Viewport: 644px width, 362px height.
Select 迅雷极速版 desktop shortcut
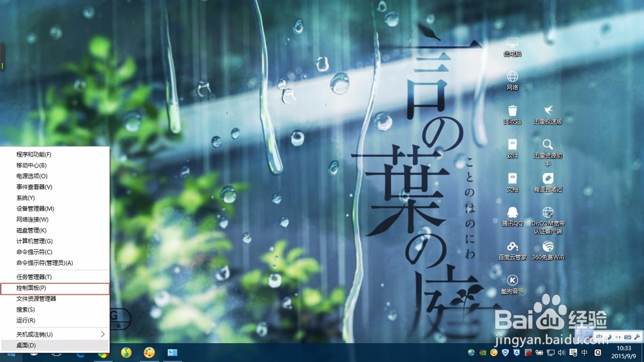click(x=547, y=115)
